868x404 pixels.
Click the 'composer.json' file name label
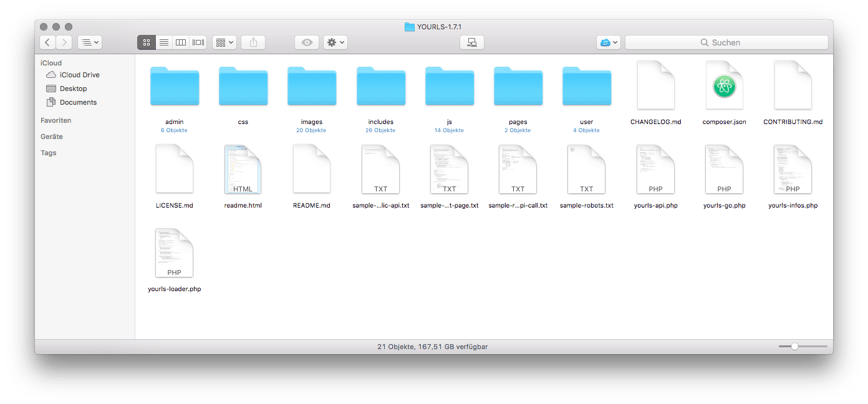pos(724,122)
